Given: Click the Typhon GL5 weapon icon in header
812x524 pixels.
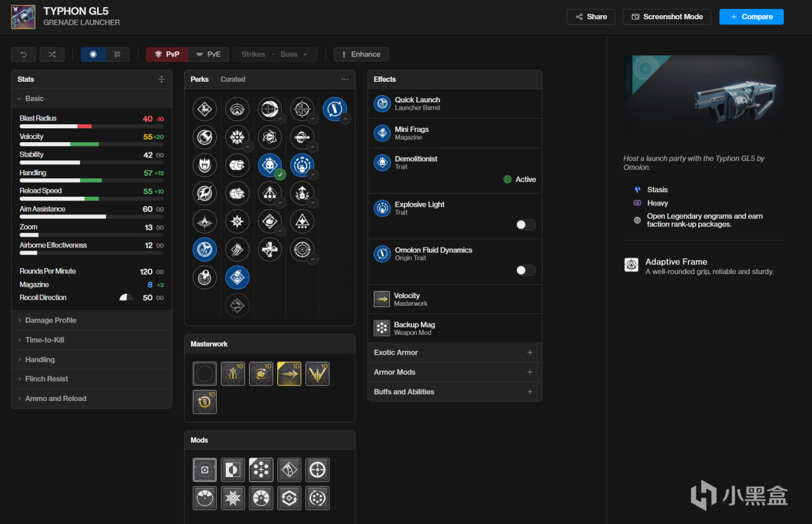Looking at the screenshot, I should click(23, 17).
